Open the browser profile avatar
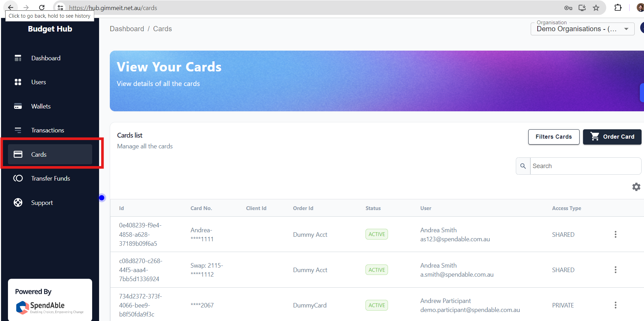Image resolution: width=644 pixels, height=321 pixels. click(640, 8)
